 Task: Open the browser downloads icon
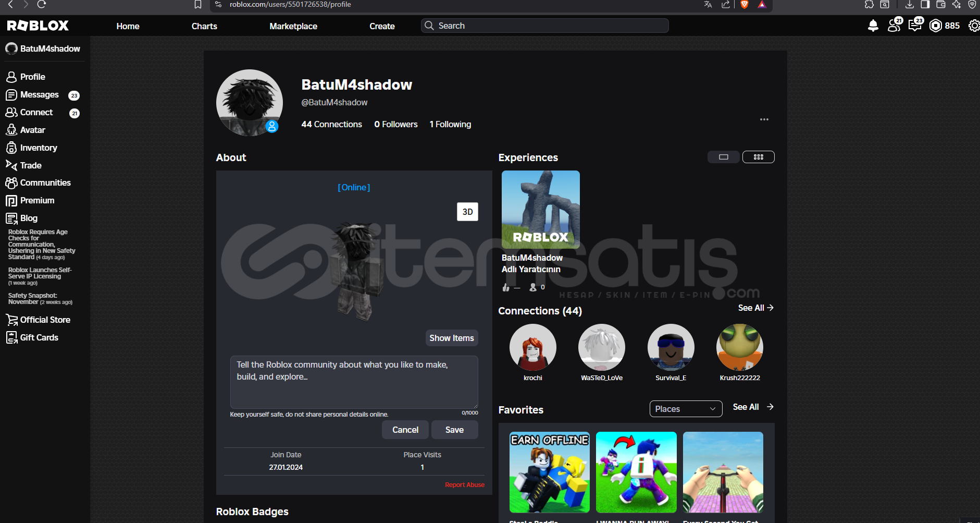pyautogui.click(x=910, y=4)
